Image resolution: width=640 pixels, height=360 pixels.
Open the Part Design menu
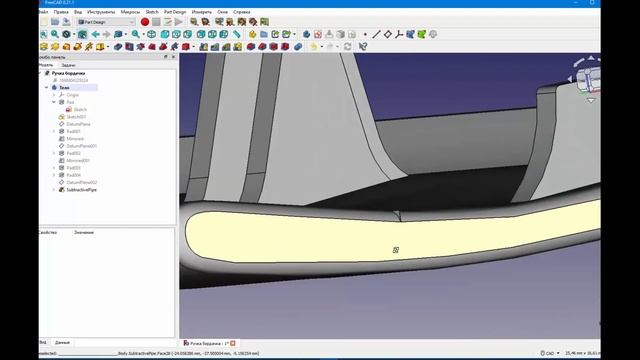175,12
